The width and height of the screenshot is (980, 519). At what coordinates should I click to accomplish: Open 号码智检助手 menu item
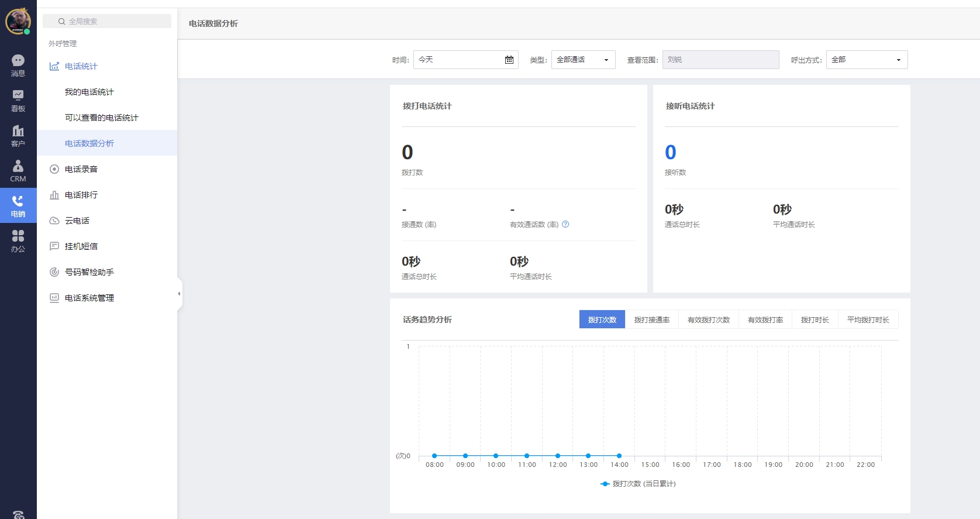pyautogui.click(x=107, y=272)
